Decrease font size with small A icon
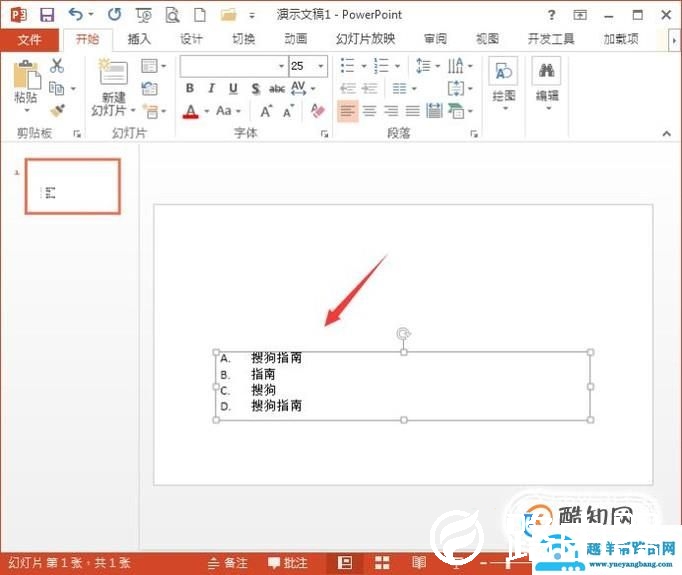 pos(288,112)
